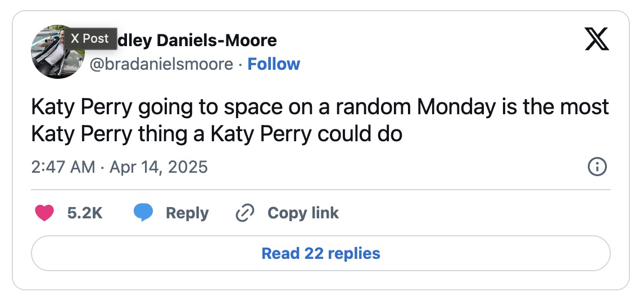Image resolution: width=644 pixels, height=305 pixels.
Task: Click the second line of the post text
Action: 216,134
